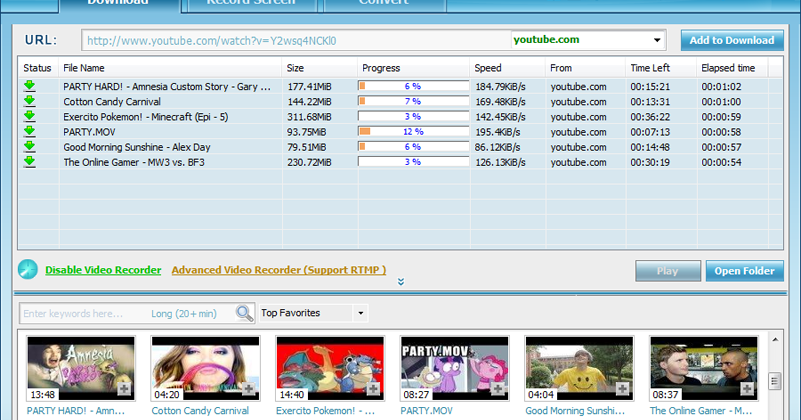801x420 pixels.
Task: Click the From column header
Action: [x=585, y=68]
